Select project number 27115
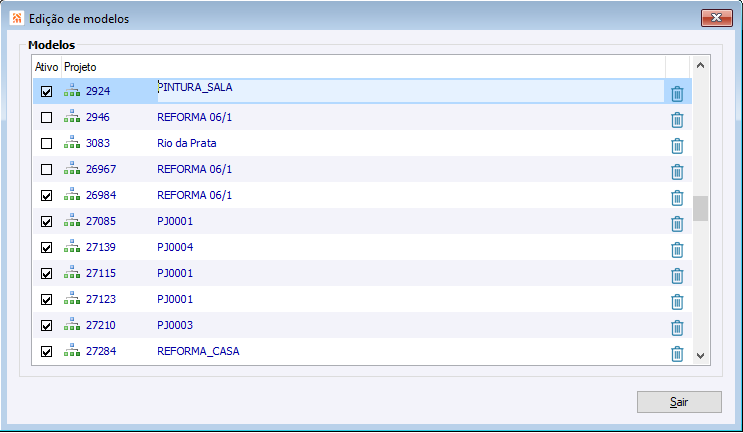The width and height of the screenshot is (743, 433). pos(101,273)
